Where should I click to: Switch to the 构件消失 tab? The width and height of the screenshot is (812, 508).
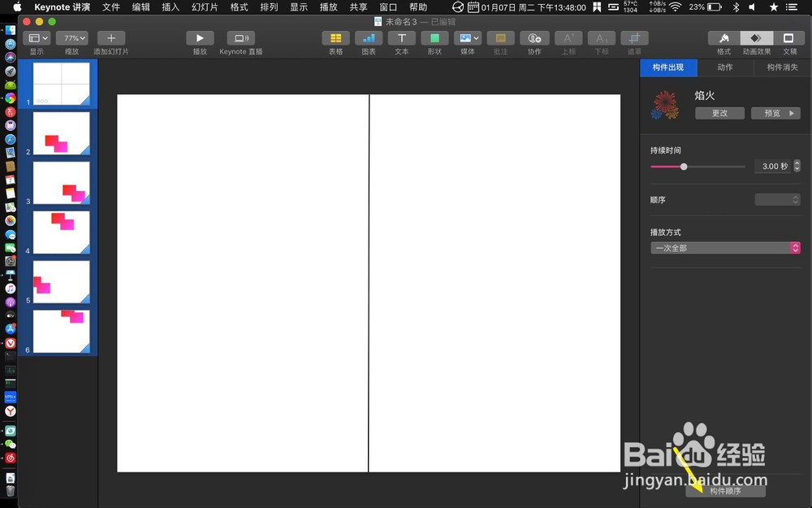(x=780, y=67)
